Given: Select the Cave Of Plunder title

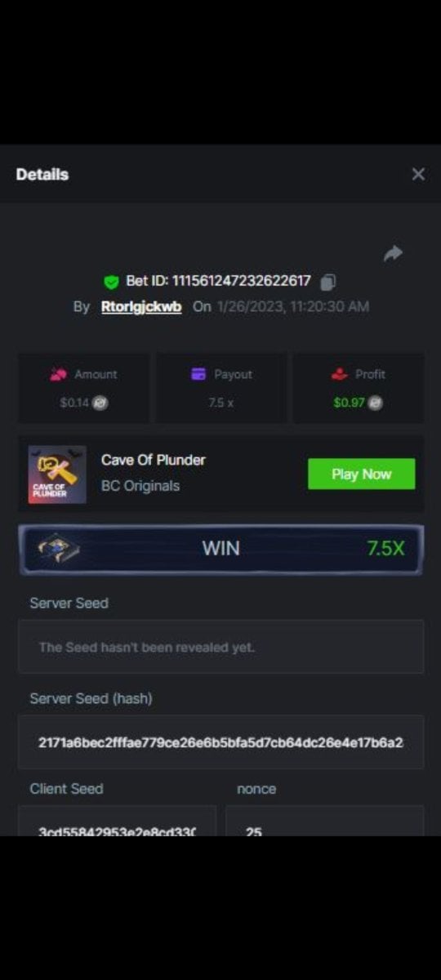Looking at the screenshot, I should tap(154, 460).
